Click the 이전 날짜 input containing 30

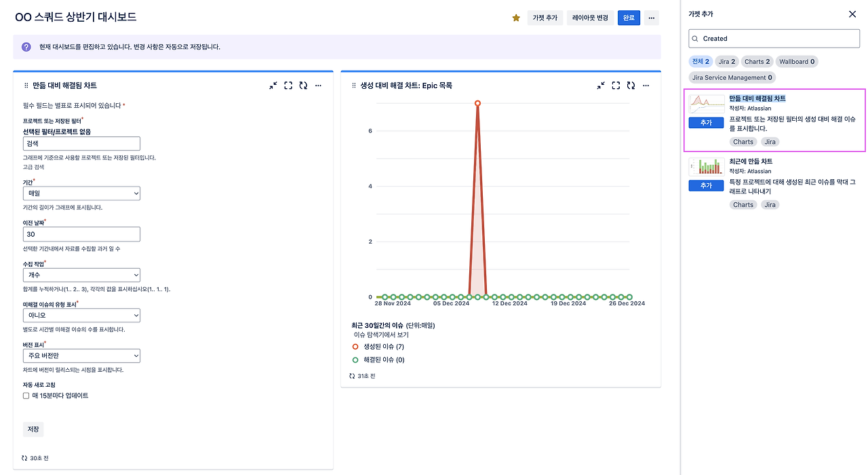81,234
